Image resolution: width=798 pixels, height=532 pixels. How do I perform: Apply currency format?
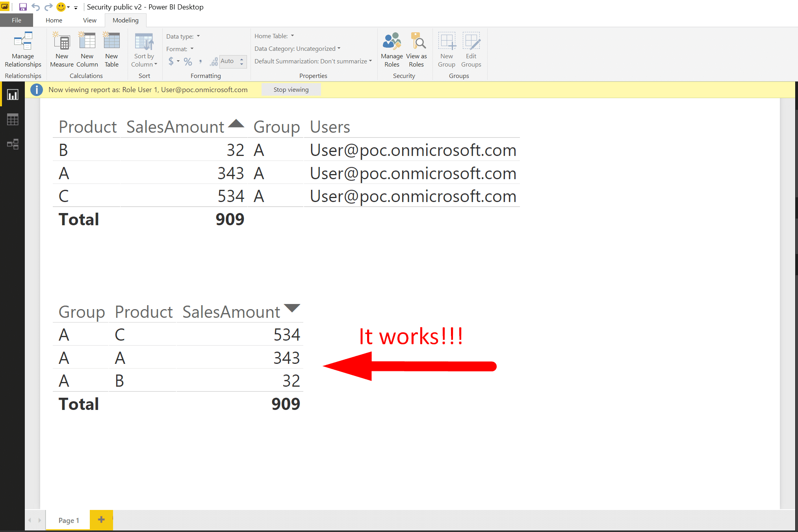point(171,61)
